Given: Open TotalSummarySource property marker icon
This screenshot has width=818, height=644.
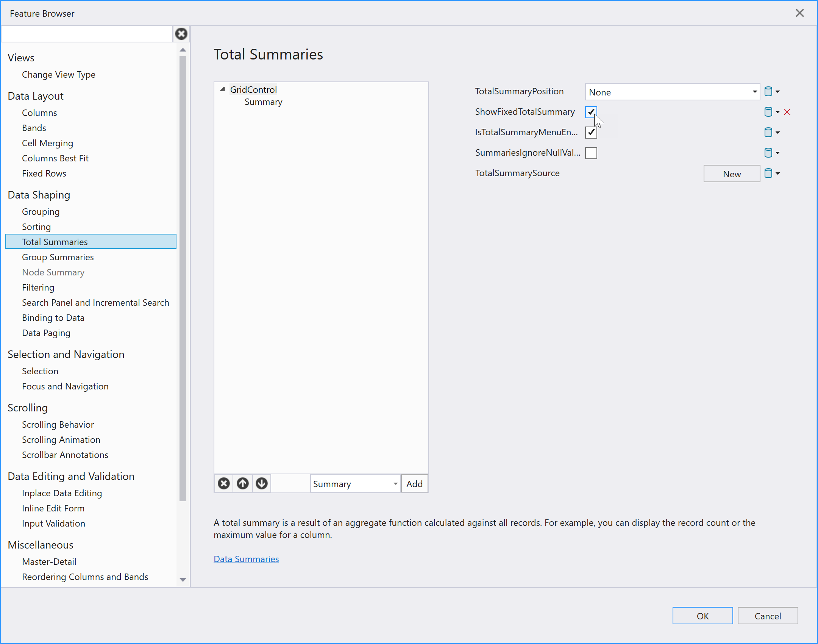Looking at the screenshot, I should pos(769,174).
